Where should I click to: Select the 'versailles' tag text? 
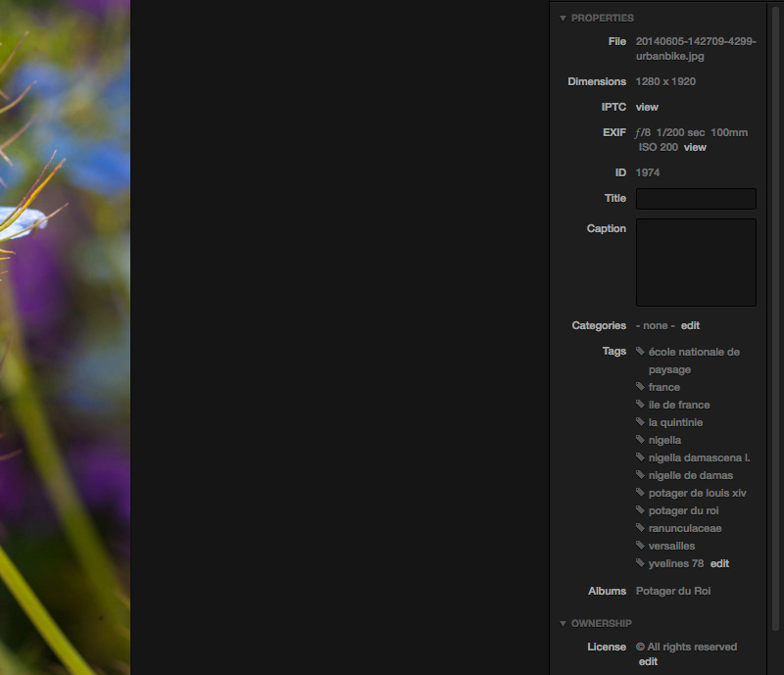671,546
